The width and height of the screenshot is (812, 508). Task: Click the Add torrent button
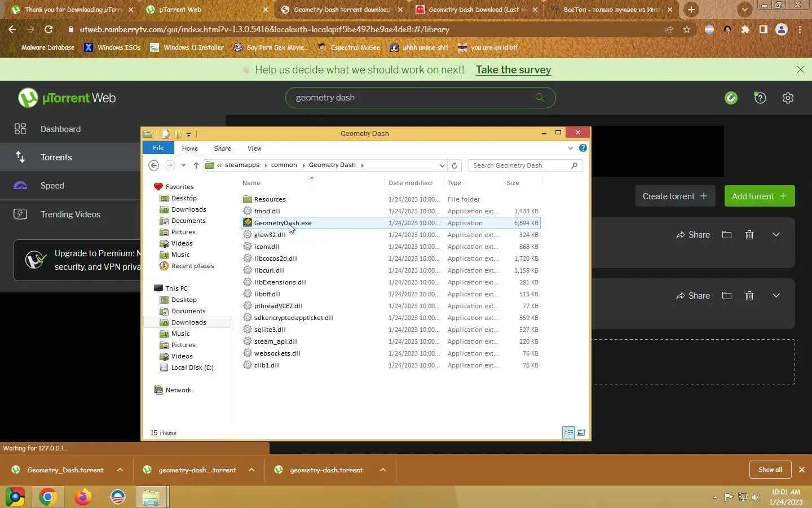[x=760, y=196]
